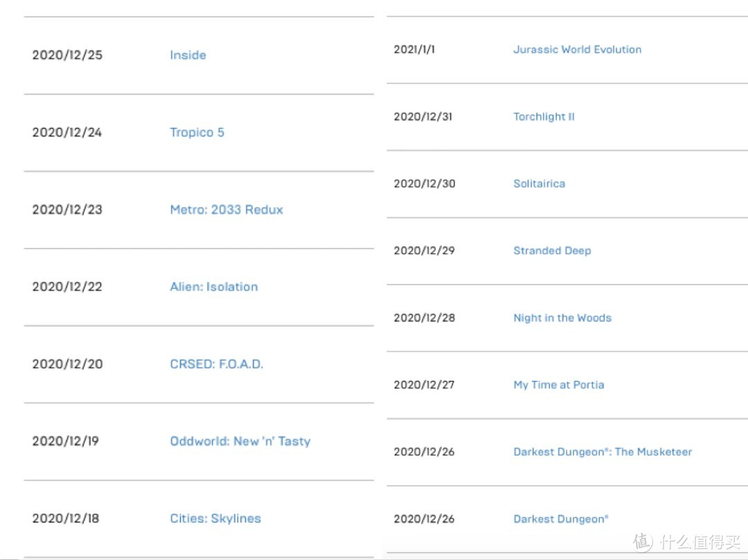Open the Torchlight II link
This screenshot has width=748, height=560.
(544, 117)
